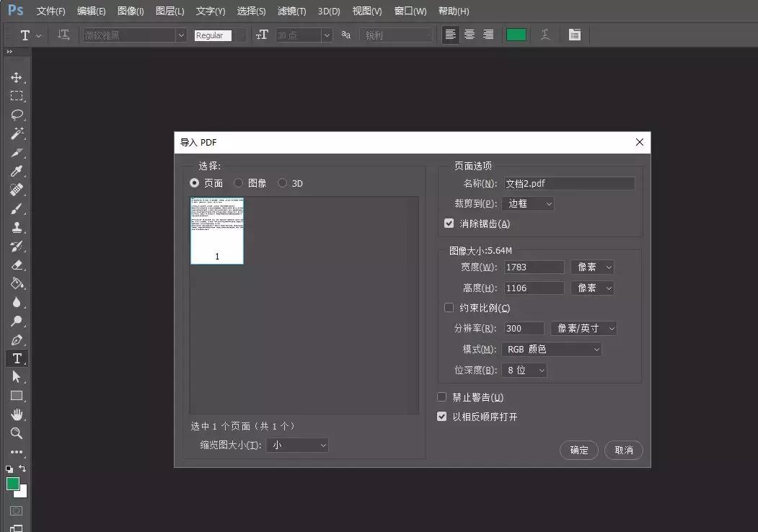Viewport: 758px width, 532px height.
Task: Select the Pen tool in the toolbar
Action: coord(17,340)
